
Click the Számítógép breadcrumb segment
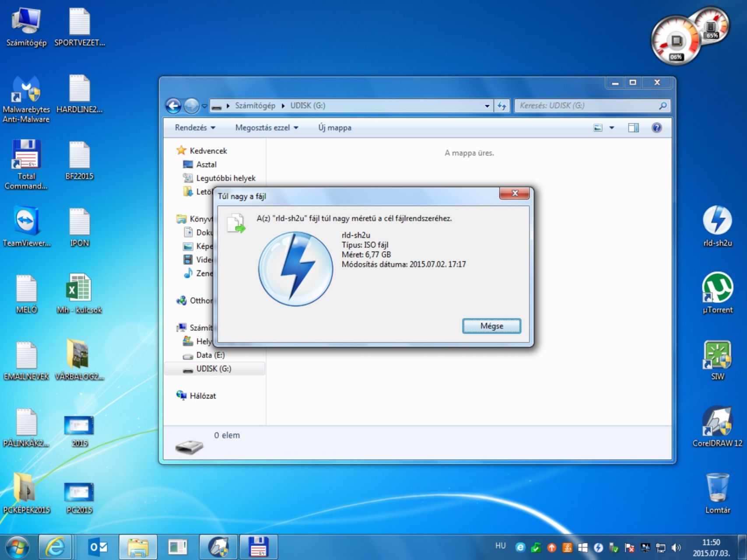(x=255, y=105)
